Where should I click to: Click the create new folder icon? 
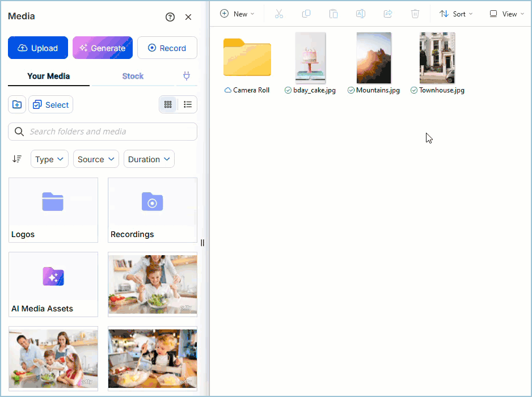point(17,104)
